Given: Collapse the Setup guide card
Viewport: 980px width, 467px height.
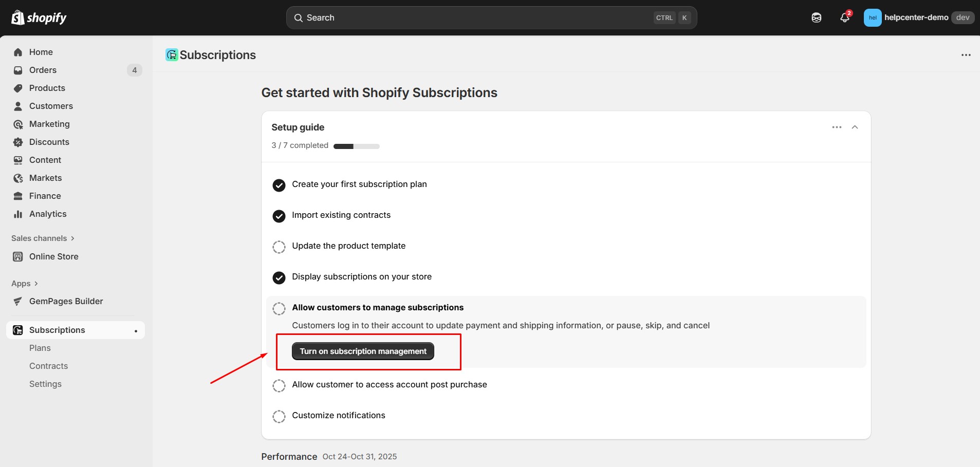Looking at the screenshot, I should 855,127.
